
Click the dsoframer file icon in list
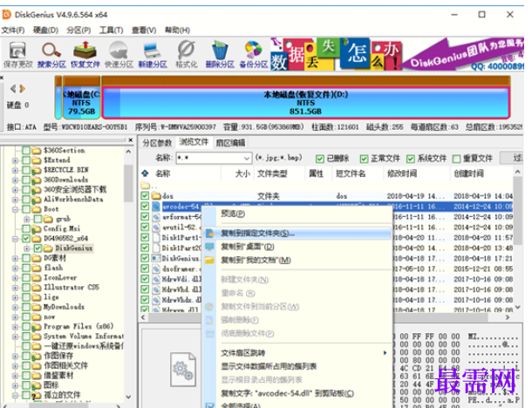156,269
